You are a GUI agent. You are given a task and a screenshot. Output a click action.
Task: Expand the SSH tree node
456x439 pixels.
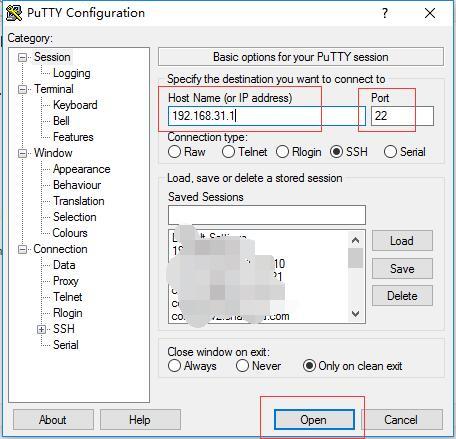(x=41, y=329)
